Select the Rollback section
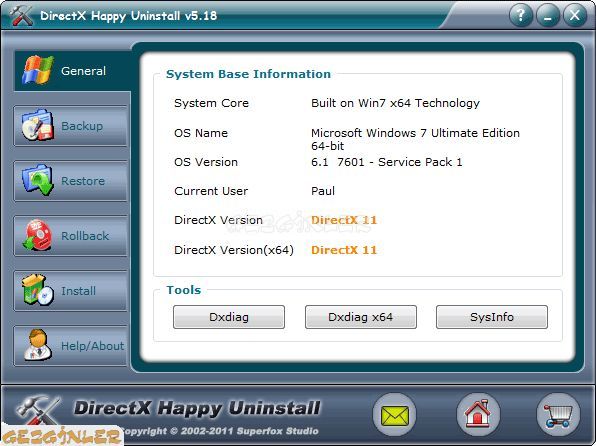 click(x=71, y=236)
